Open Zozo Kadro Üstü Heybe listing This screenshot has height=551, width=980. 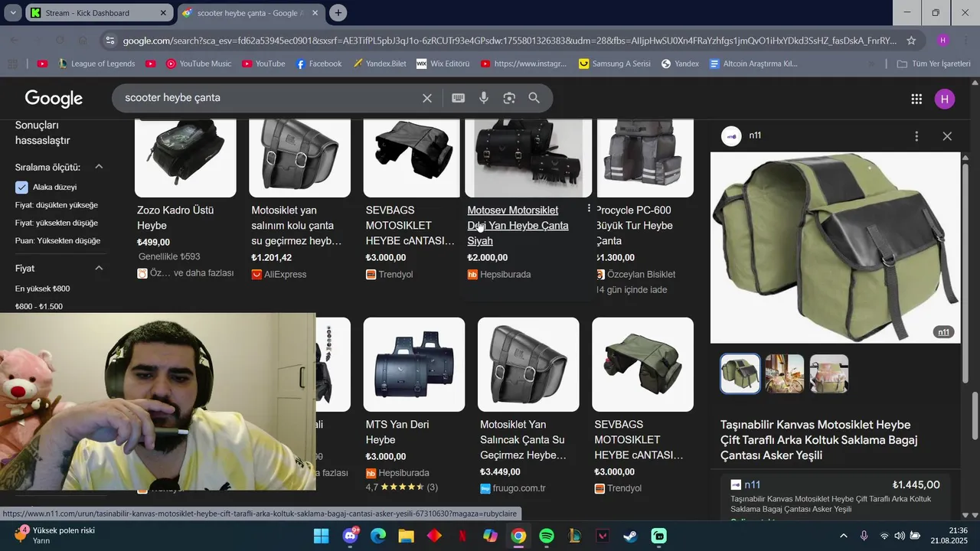[175, 218]
